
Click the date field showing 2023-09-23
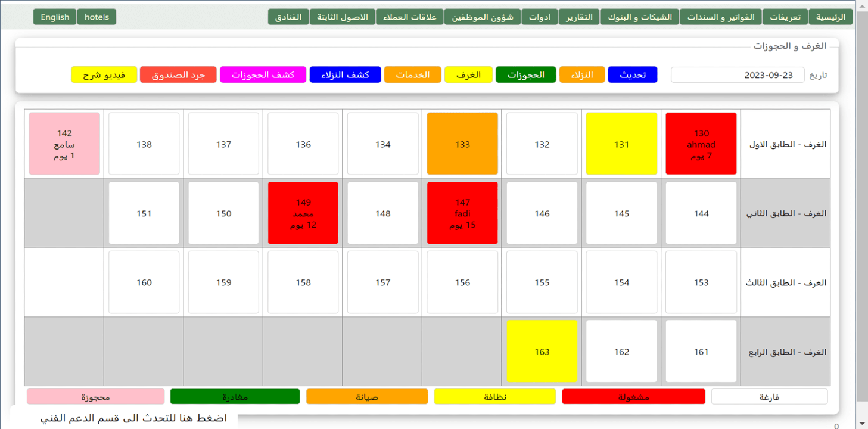(737, 75)
